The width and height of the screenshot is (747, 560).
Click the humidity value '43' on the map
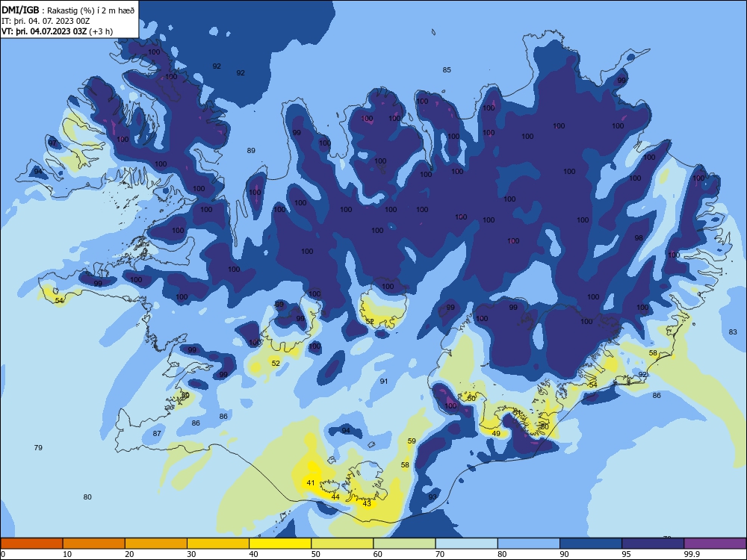pos(367,504)
